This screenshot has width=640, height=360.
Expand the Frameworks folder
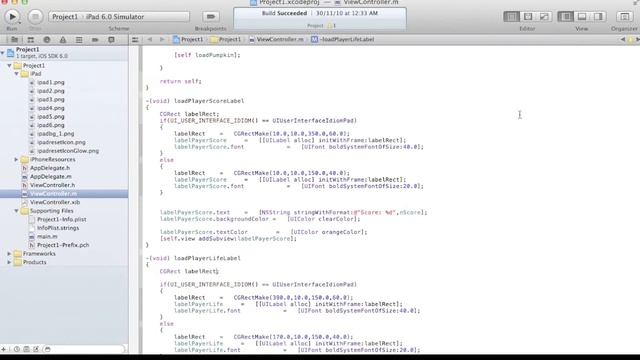[x=9, y=254]
